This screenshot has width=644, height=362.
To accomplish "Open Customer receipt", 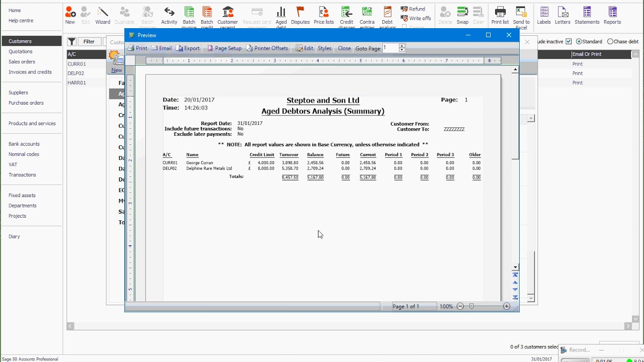I will click(x=228, y=16).
